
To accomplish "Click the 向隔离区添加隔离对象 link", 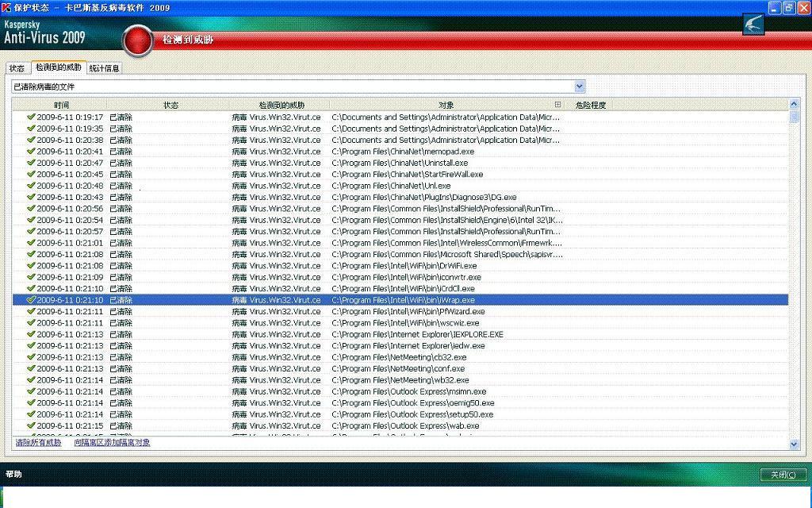I will coord(112,443).
